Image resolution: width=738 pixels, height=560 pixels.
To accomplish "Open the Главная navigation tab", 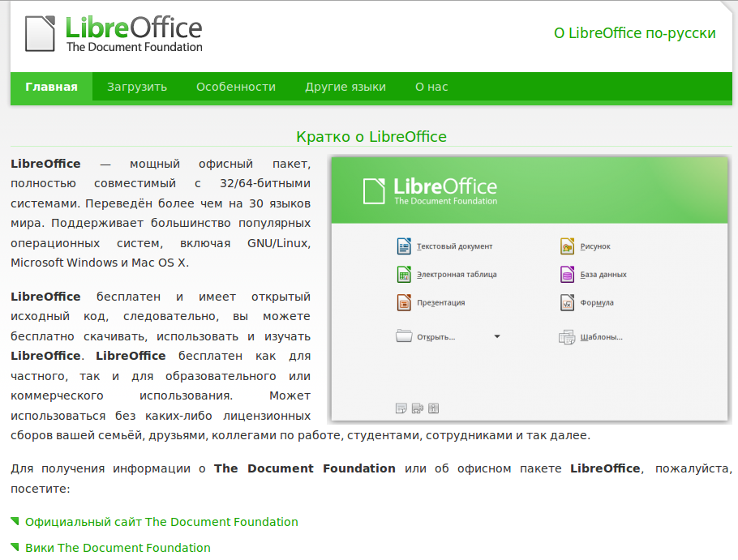I will pyautogui.click(x=51, y=88).
